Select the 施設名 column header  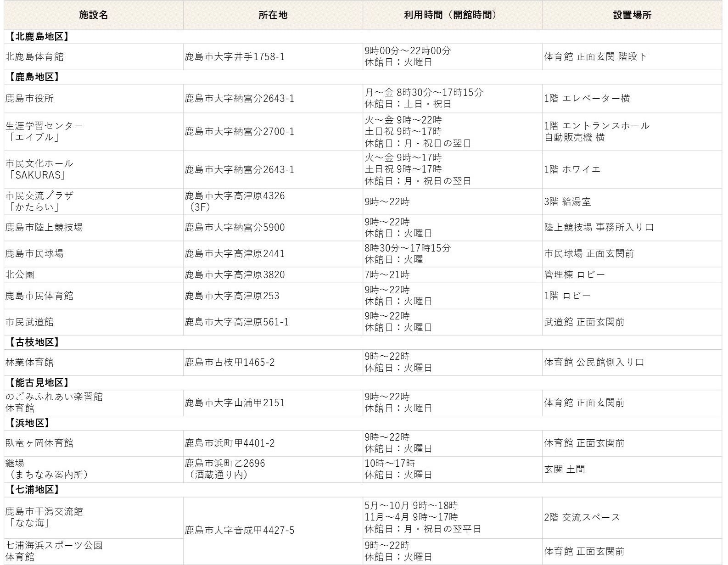click(x=93, y=15)
